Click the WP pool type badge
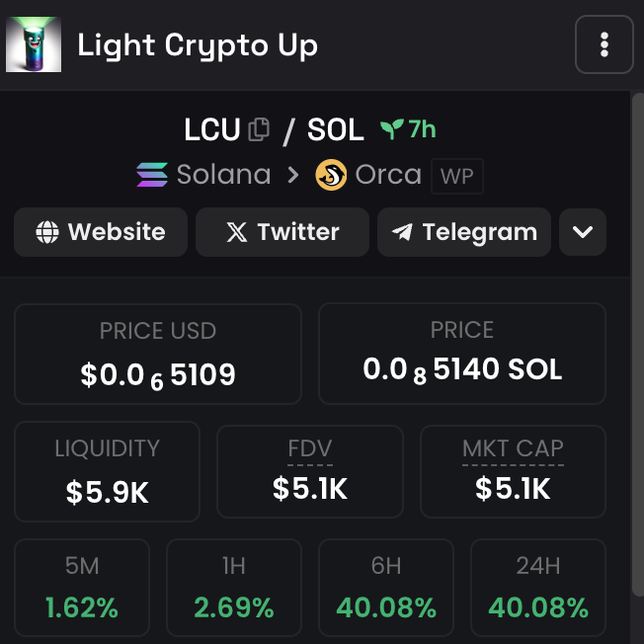This screenshot has width=644, height=644. [456, 176]
